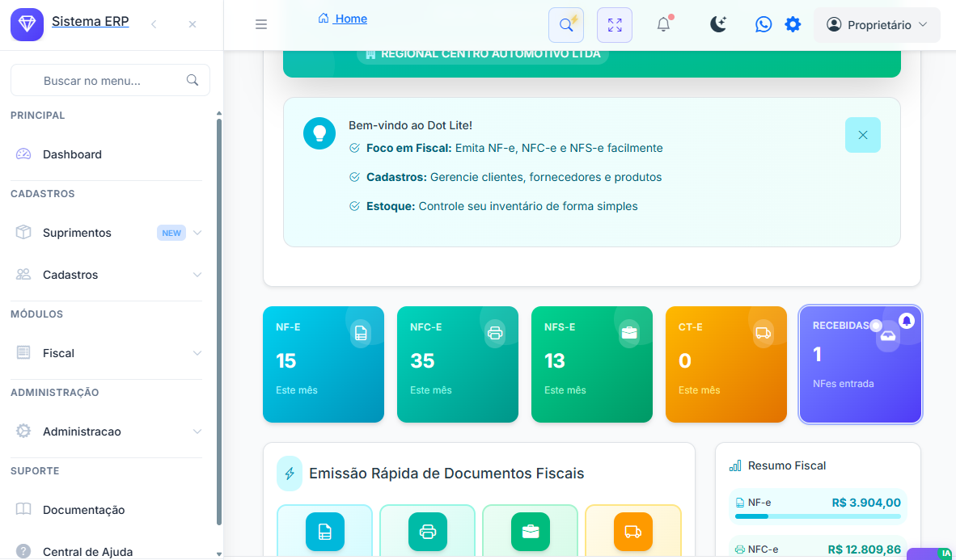Select the NFS-e icon in Emissão Rápida
Screen dimensions: 956x560
531,532
